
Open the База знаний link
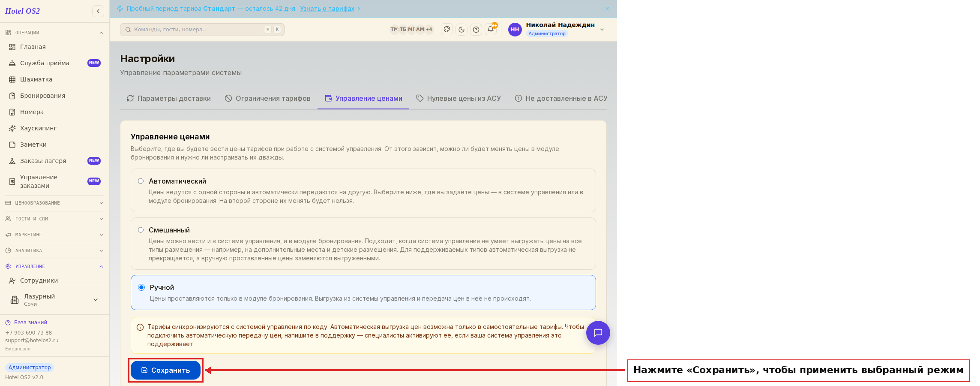[26, 323]
